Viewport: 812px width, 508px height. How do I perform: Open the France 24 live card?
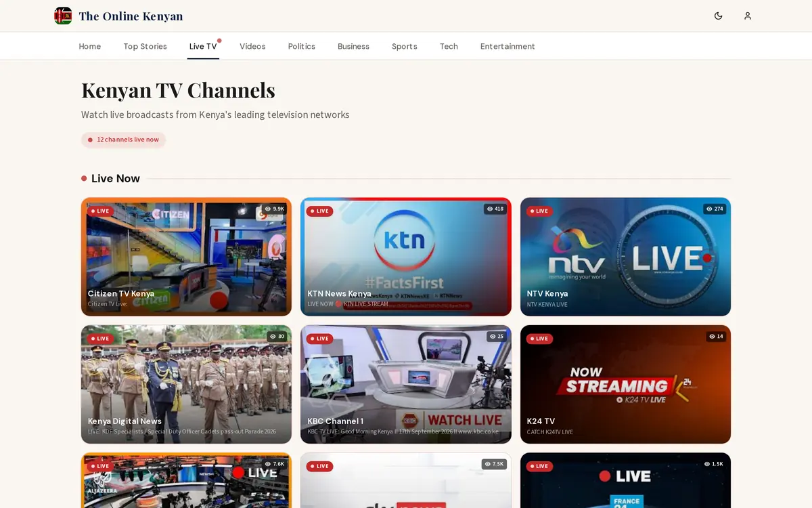tap(625, 480)
